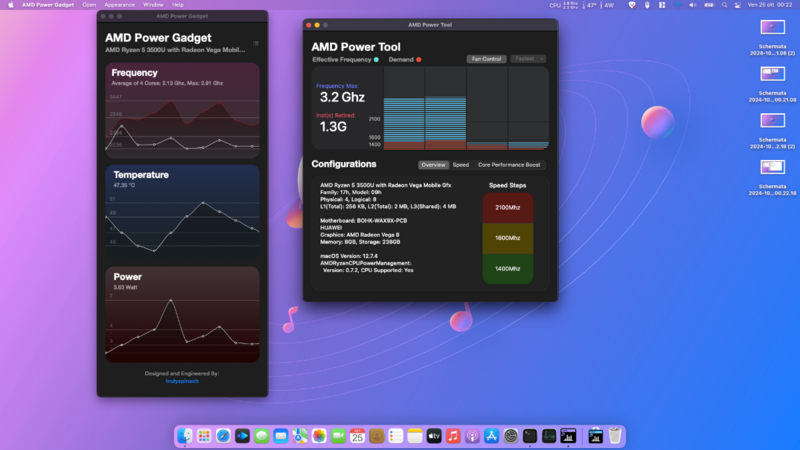
Task: Open Calendar showing 25 in the Dock
Action: tap(357, 436)
